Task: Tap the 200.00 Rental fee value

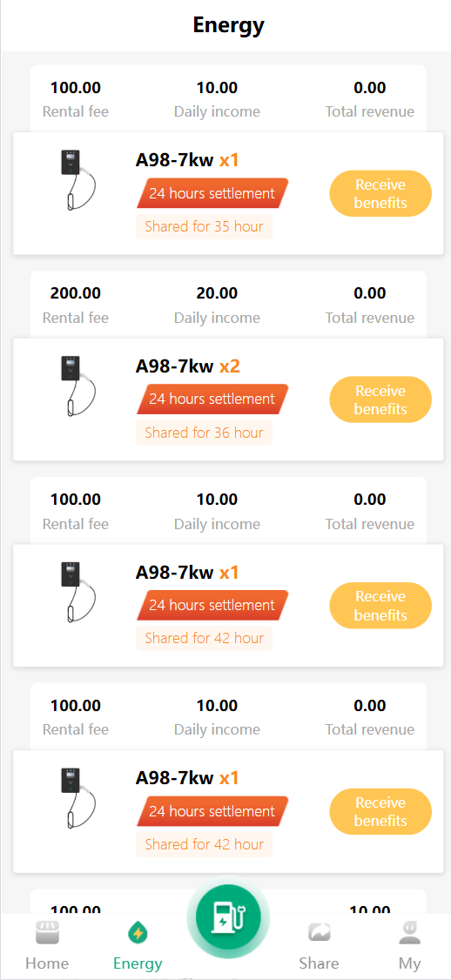Action: (76, 293)
